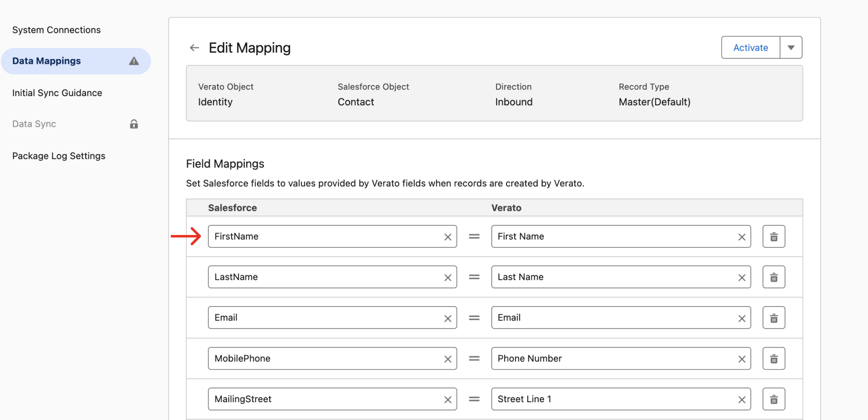
Task: Click the warning icon on Data Mappings
Action: [x=134, y=61]
